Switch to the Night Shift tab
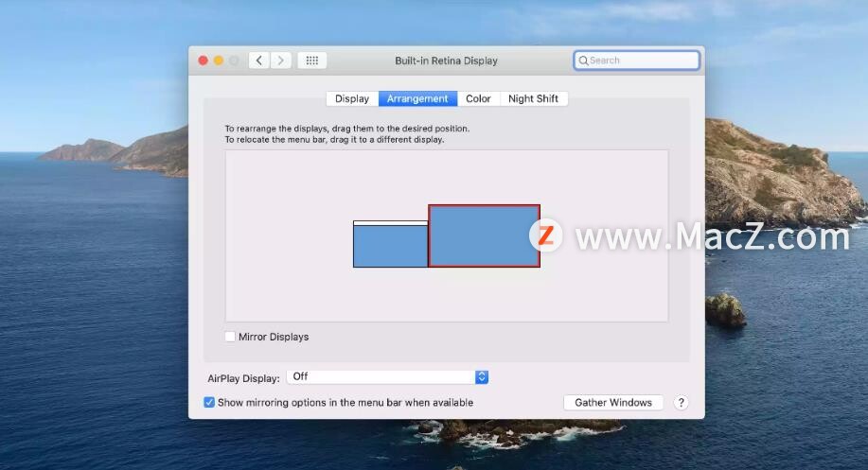The width and height of the screenshot is (868, 470). click(x=533, y=98)
